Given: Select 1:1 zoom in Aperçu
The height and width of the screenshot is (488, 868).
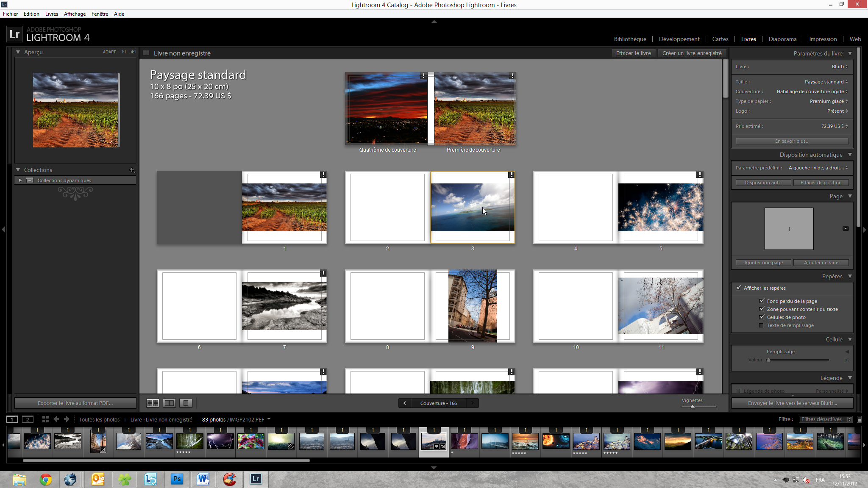Looking at the screenshot, I should pyautogui.click(x=123, y=52).
